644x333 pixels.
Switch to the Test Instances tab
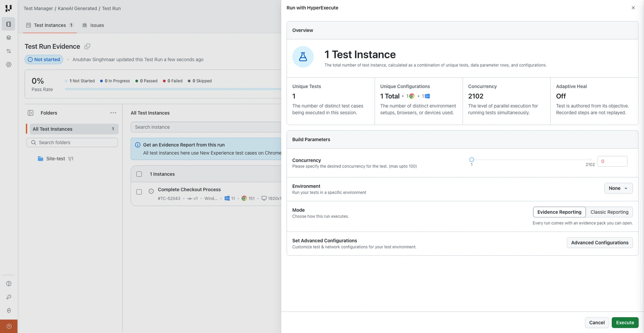click(50, 25)
